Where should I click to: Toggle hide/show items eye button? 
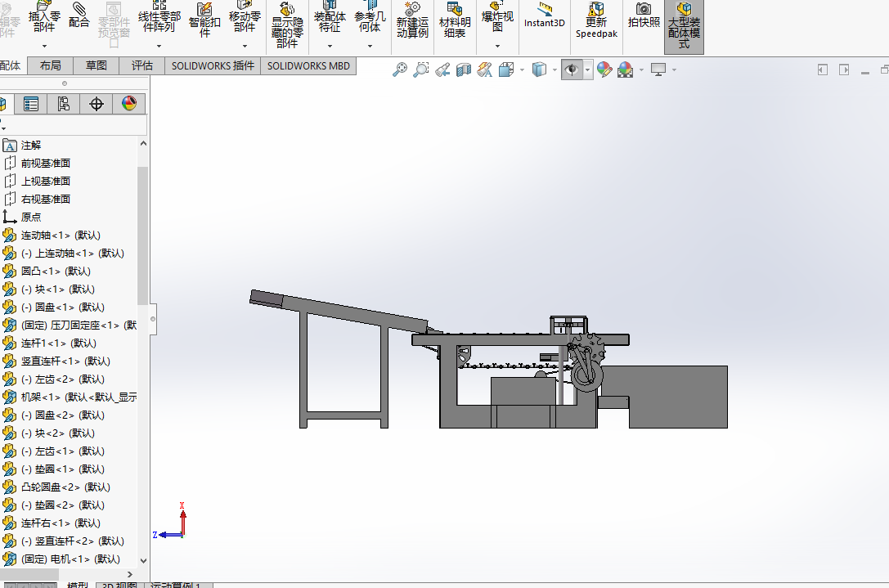click(x=572, y=70)
